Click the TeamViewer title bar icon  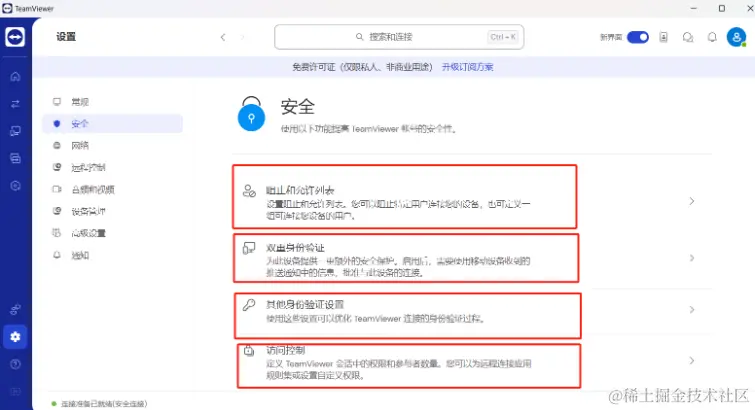click(7, 8)
